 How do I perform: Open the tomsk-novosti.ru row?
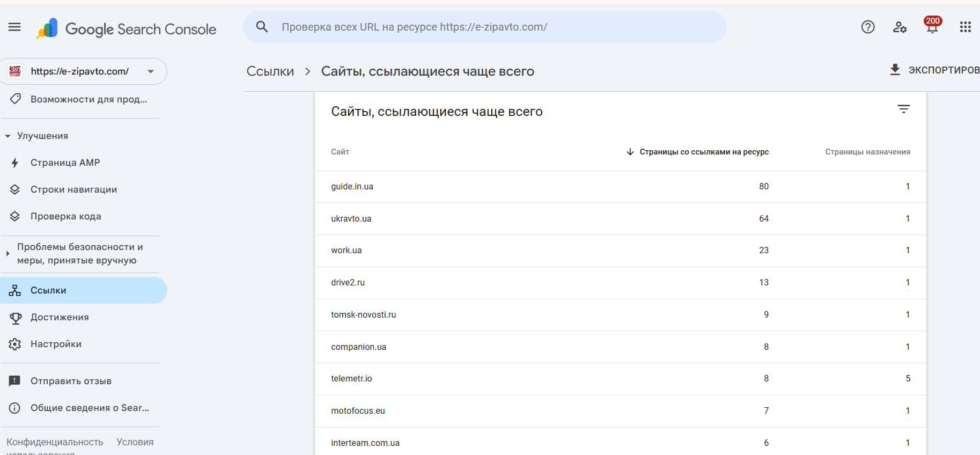click(620, 315)
